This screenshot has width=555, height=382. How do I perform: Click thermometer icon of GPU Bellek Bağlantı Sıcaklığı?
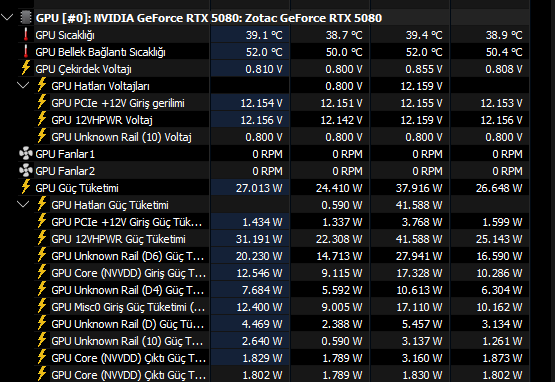click(25, 52)
